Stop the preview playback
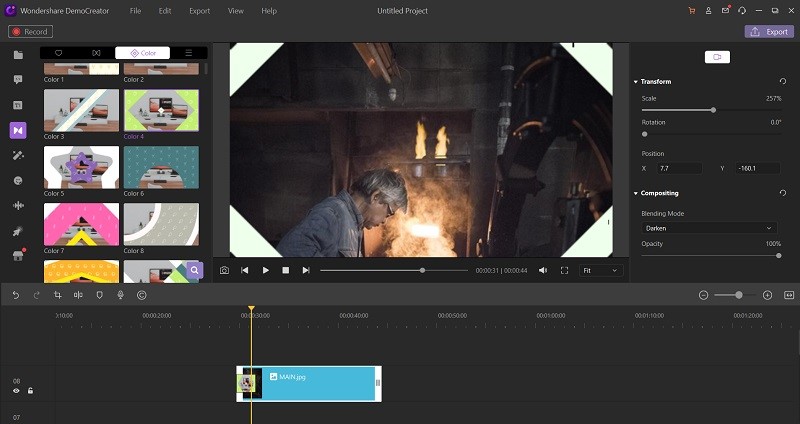This screenshot has width=800, height=424. (286, 270)
